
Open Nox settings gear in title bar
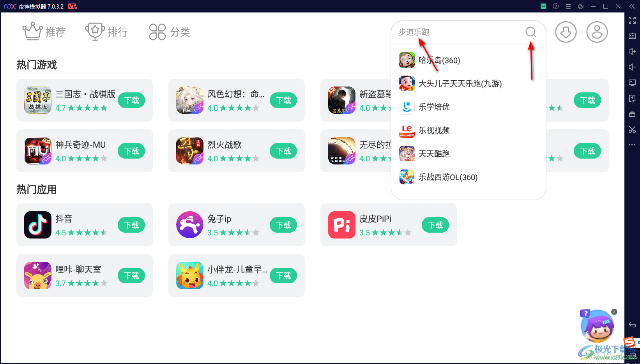click(x=581, y=6)
